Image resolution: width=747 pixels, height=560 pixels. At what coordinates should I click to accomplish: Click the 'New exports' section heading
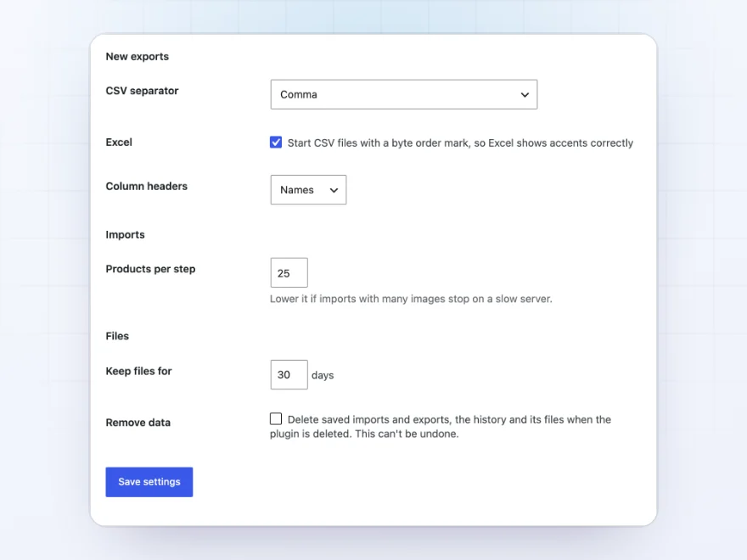[x=138, y=57]
